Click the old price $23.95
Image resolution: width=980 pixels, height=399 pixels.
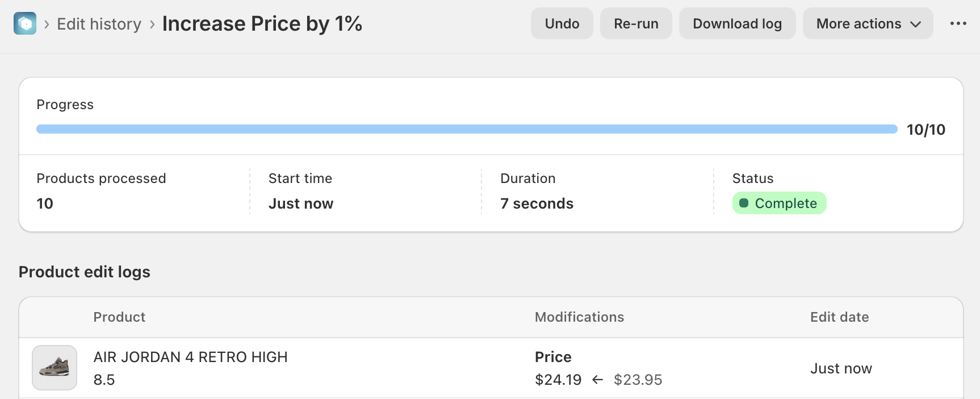point(638,380)
